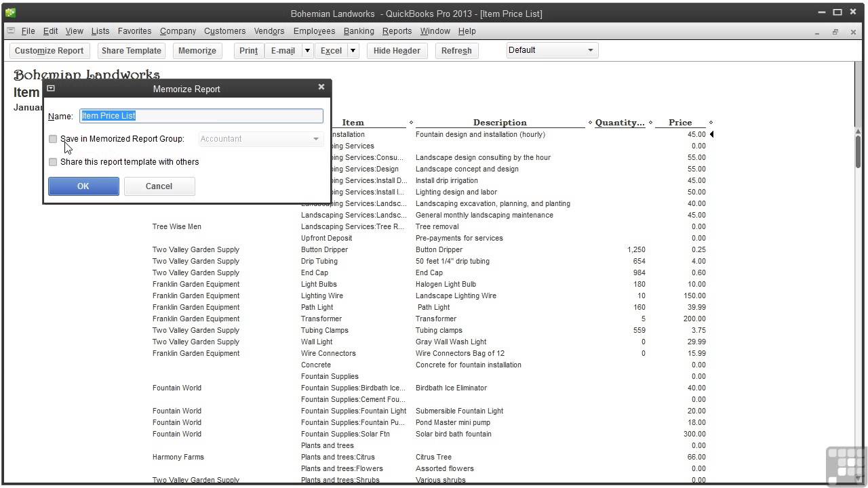Image resolution: width=868 pixels, height=488 pixels.
Task: Open the Favorites menu
Action: [134, 31]
